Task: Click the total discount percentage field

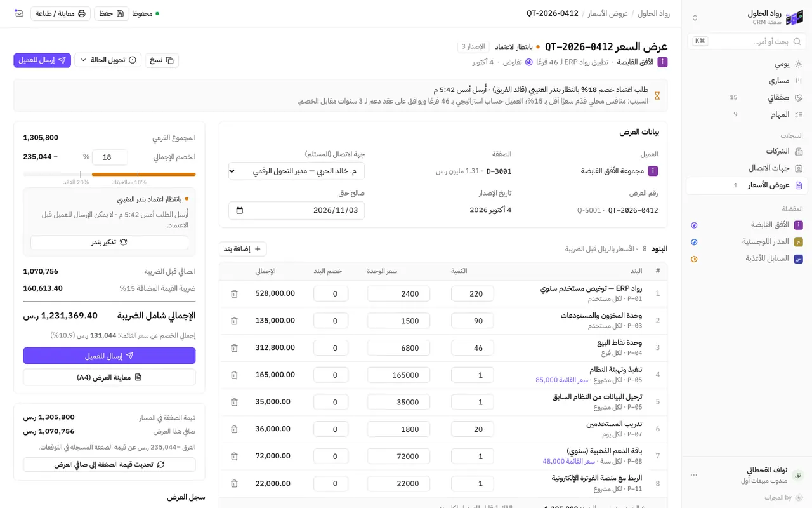Action: click(x=110, y=157)
